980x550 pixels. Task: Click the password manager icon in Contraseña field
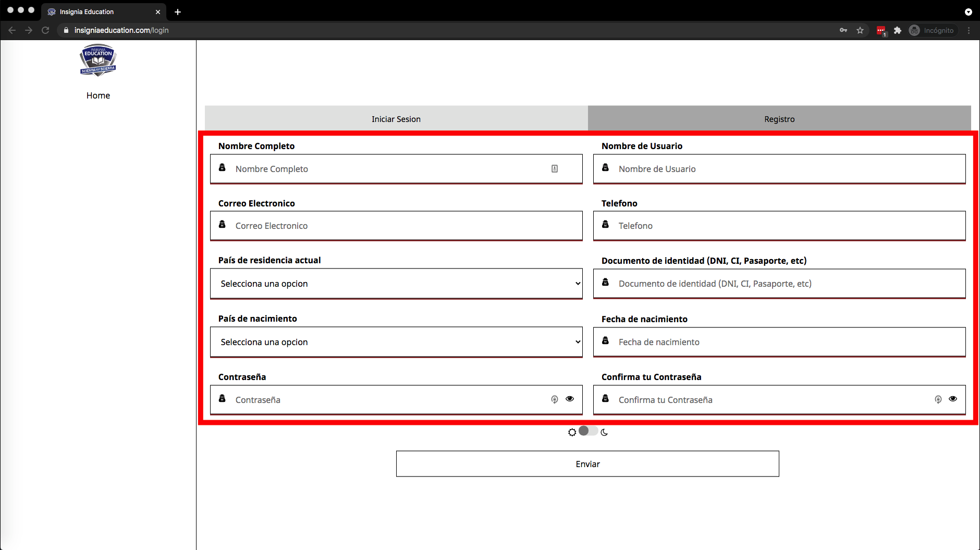[x=555, y=399]
